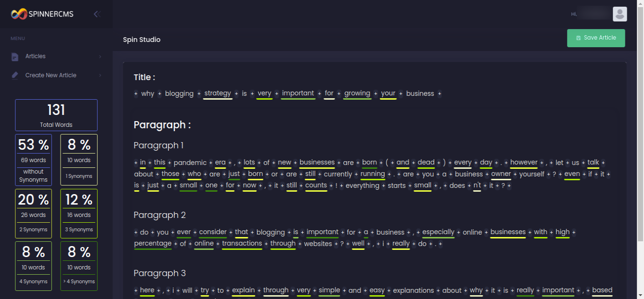Image resolution: width=644 pixels, height=299 pixels.
Task: Collapse the sidebar with the double-chevron arrow
Action: pos(97,14)
